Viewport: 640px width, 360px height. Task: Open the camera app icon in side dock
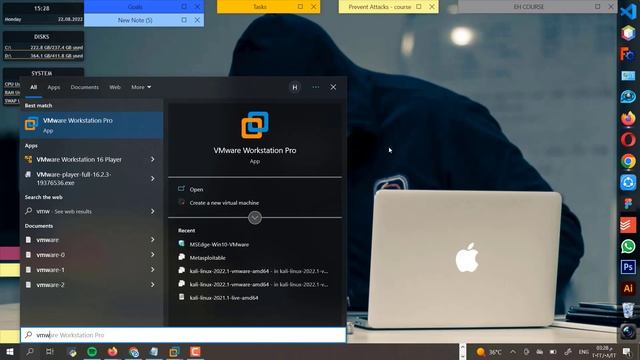pos(628,331)
